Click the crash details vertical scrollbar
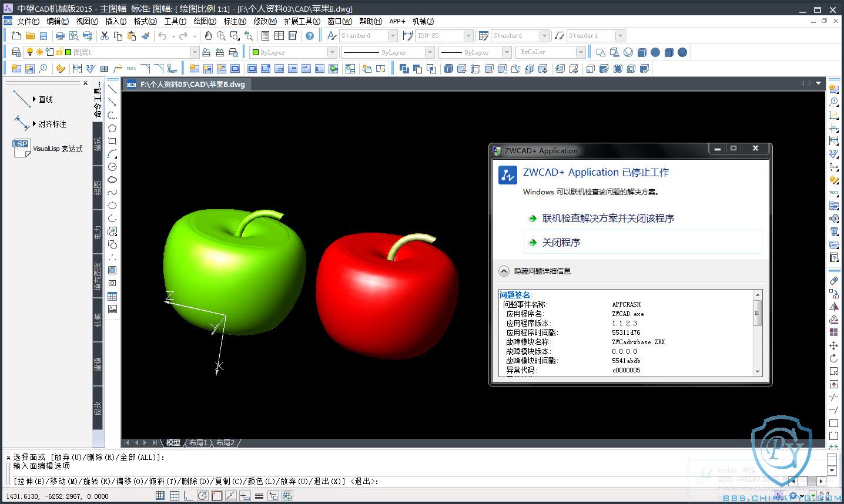844x504 pixels. coord(758,332)
